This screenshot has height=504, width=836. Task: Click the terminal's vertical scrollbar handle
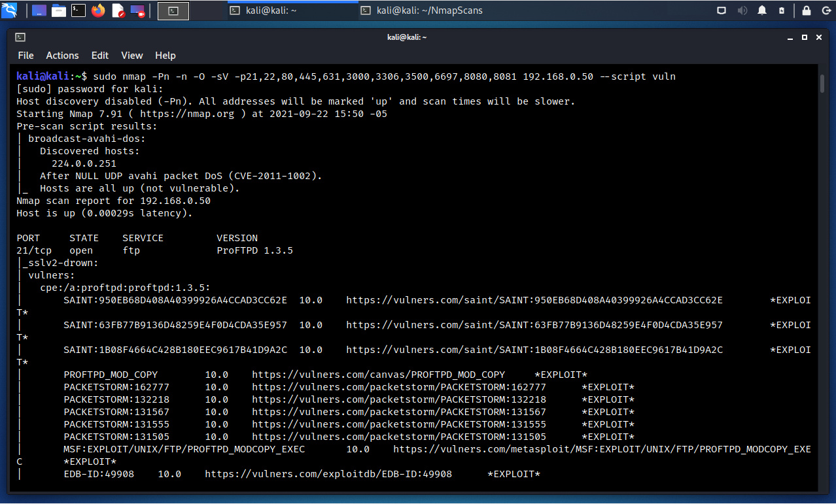(822, 84)
